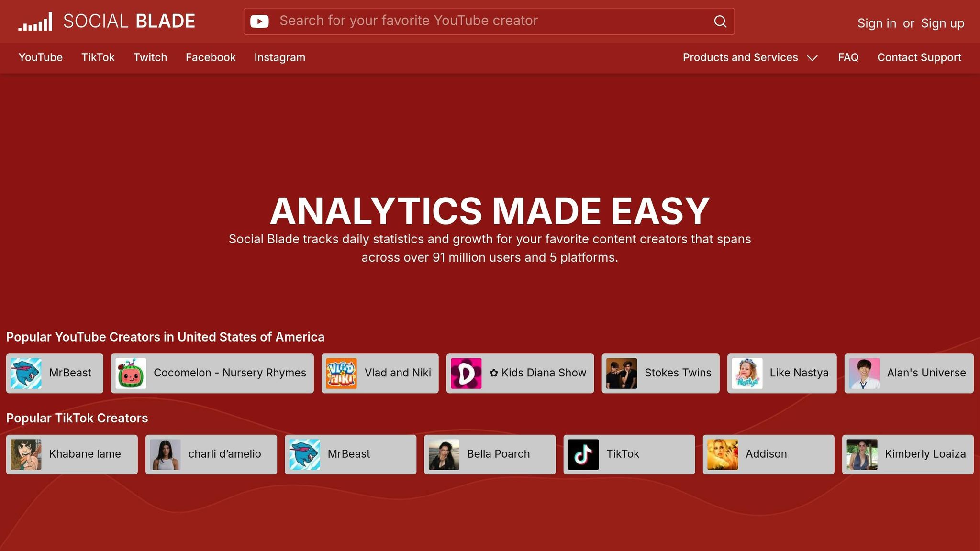Open MrBeast's YouTube avatar thumbnail
Screen dimensions: 980x551
(x=26, y=373)
